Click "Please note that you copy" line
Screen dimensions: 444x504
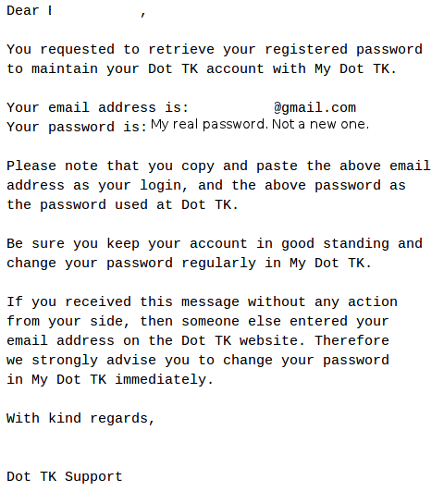(218, 166)
